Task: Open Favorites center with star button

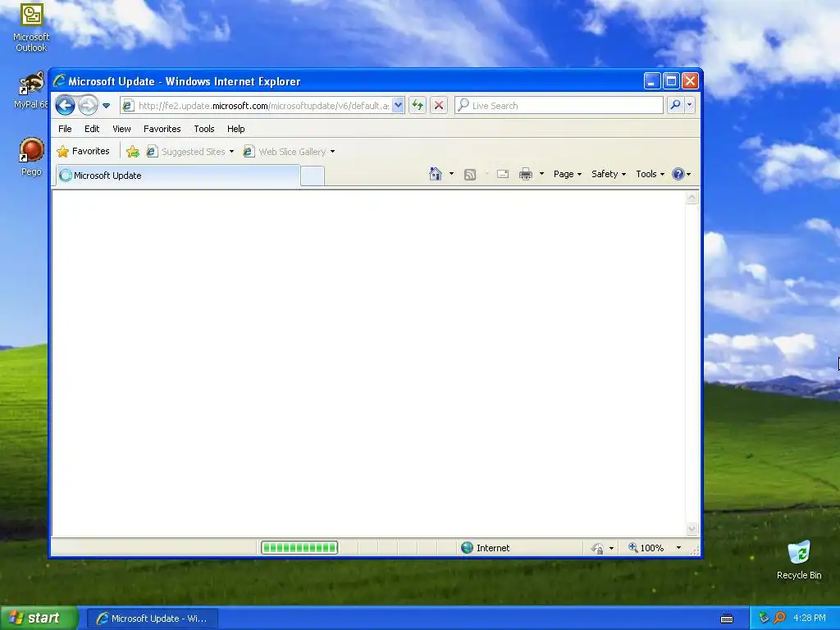Action: click(x=83, y=152)
